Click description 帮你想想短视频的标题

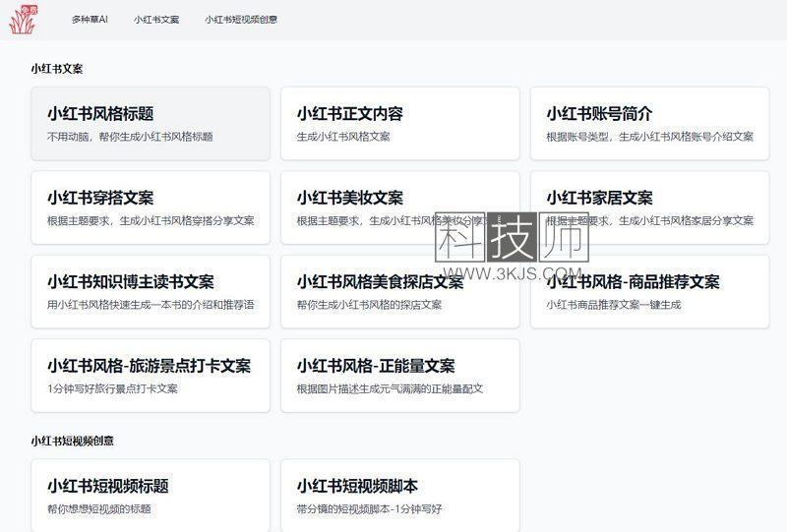(x=99, y=509)
